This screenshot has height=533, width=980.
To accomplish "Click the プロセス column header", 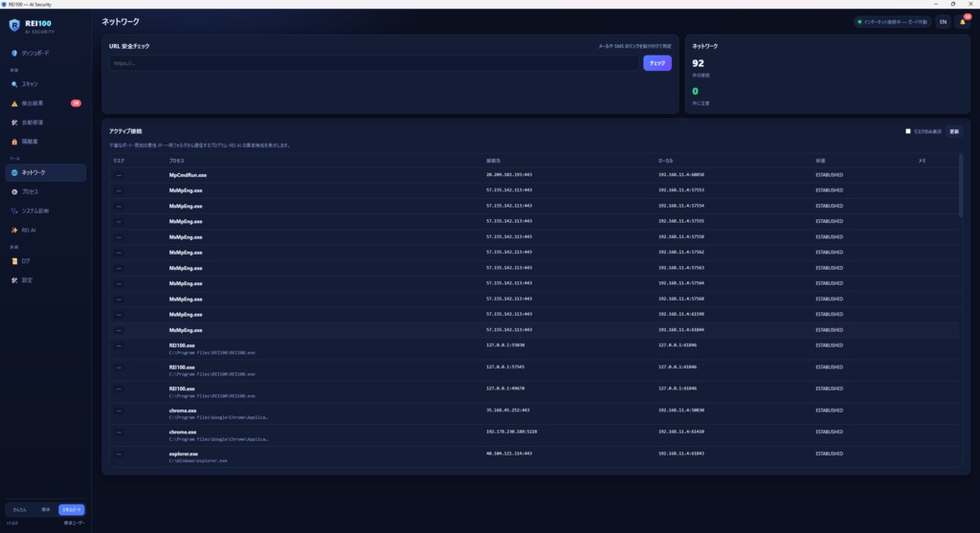I will click(177, 161).
